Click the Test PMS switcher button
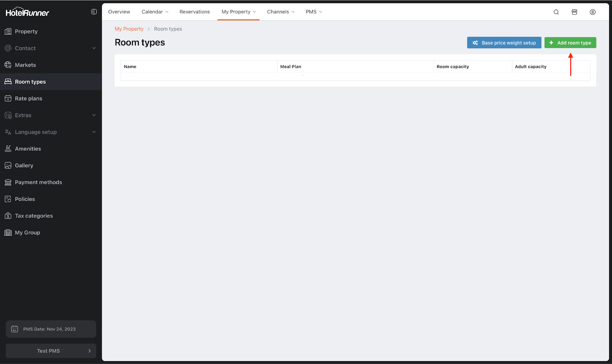This screenshot has width=612, height=364. click(x=51, y=351)
